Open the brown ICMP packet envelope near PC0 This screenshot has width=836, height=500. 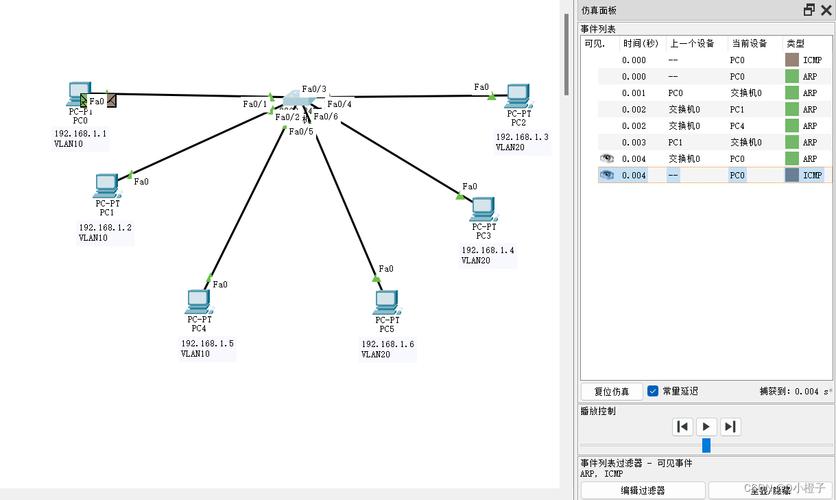pos(111,100)
